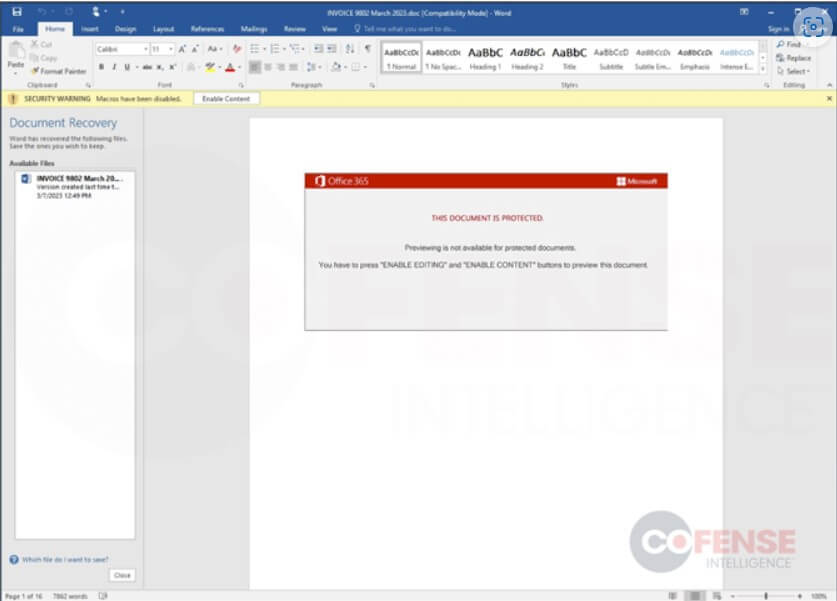Click the Sort icon in Paragraph group
Image resolution: width=837 pixels, height=601 pixels.
pyautogui.click(x=350, y=49)
